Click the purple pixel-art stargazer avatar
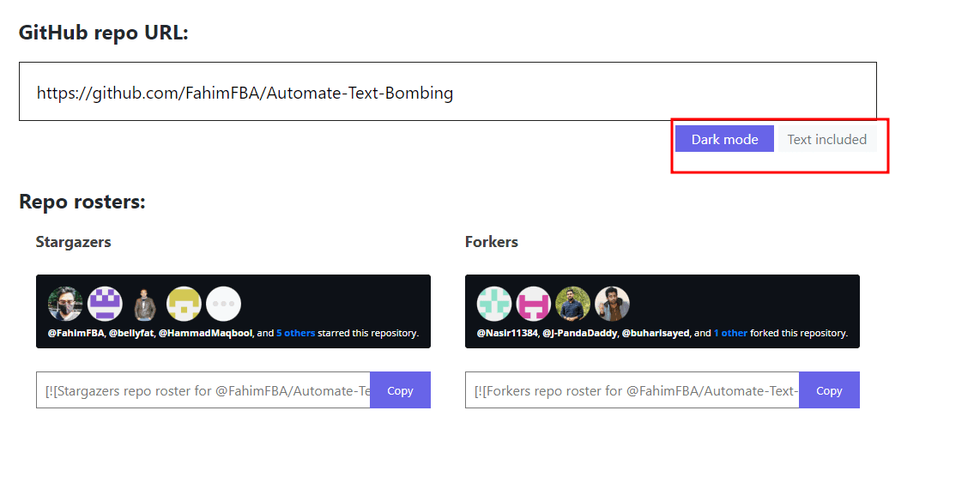980x477 pixels. (105, 304)
